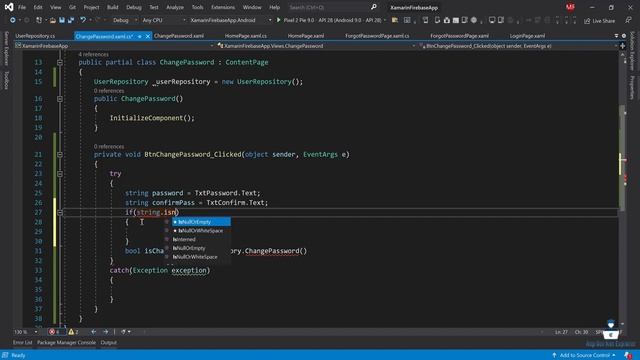Screen dimensions: 640x360
Task: Click the New Project toolbar icon
Action: [x=39, y=20]
